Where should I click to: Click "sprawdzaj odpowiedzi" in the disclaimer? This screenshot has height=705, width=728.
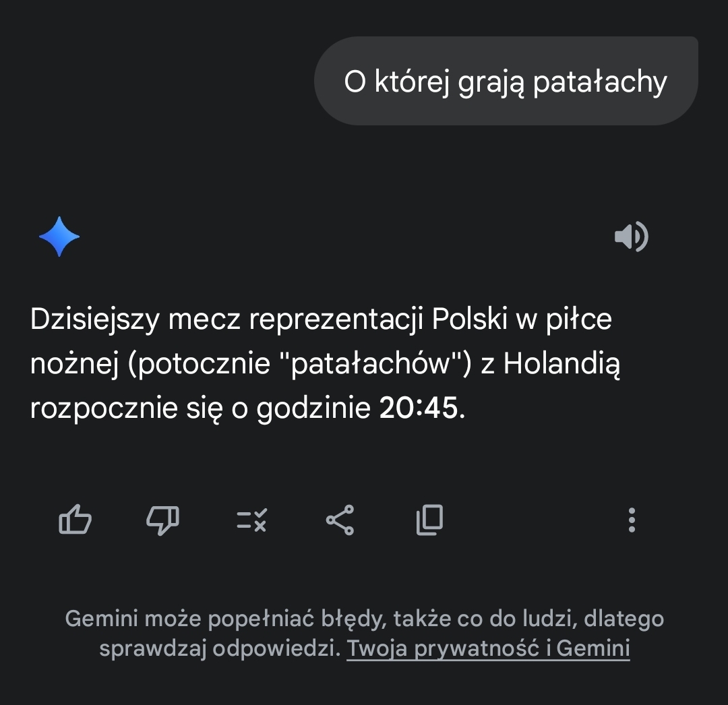point(217,648)
